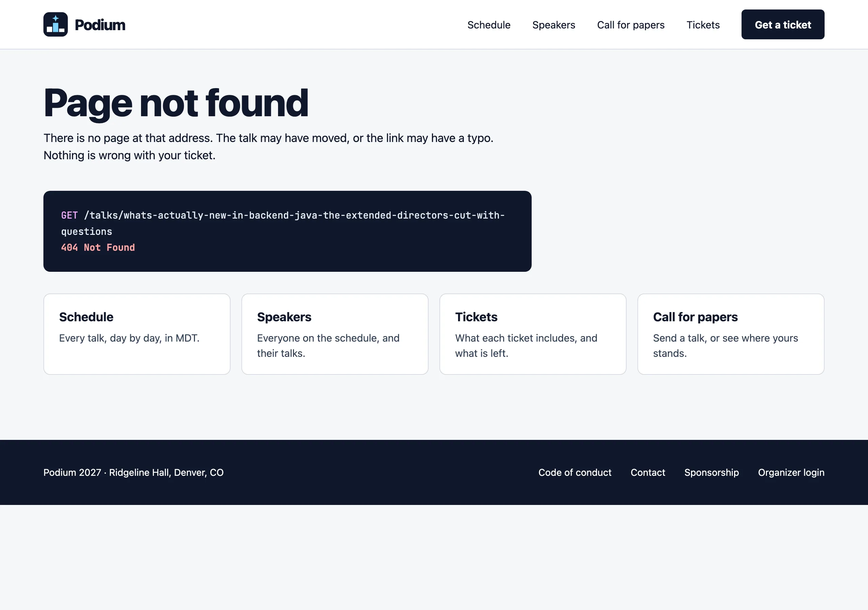The width and height of the screenshot is (868, 610).
Task: Click the GET request path text
Action: tap(283, 223)
